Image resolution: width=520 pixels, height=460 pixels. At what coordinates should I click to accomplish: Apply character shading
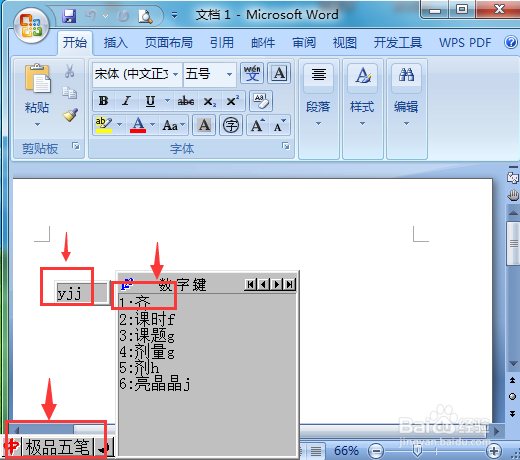(x=204, y=125)
